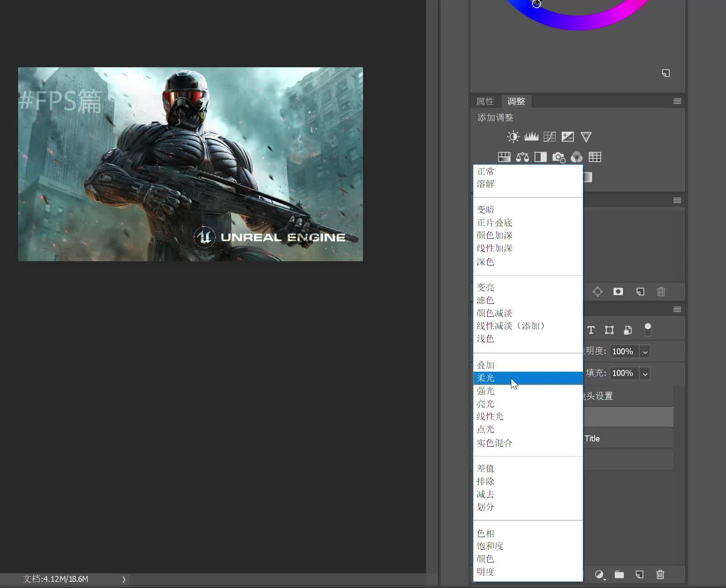Image resolution: width=726 pixels, height=588 pixels.
Task: Add a Black & White adjustment layer
Action: click(540, 157)
